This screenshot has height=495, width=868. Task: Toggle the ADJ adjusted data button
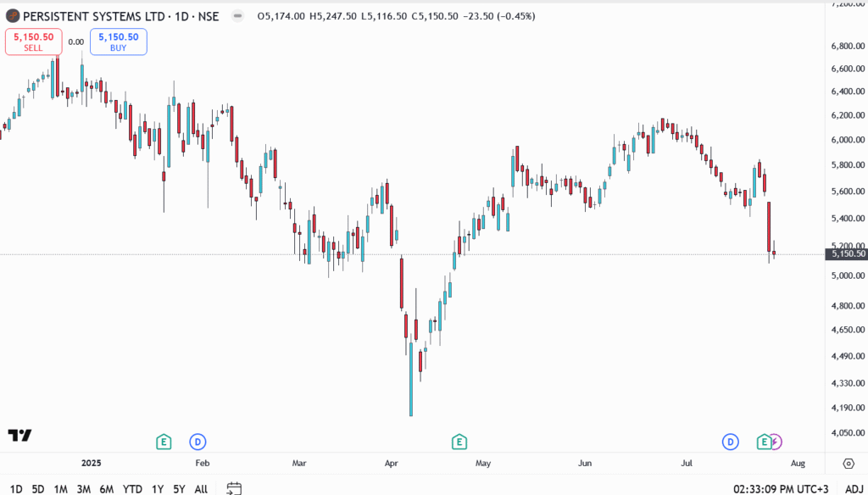coord(854,489)
